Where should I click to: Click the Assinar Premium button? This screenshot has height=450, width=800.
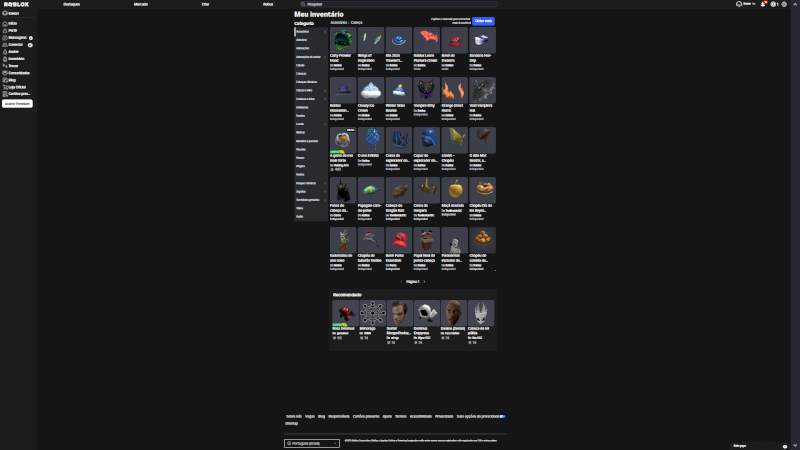[17, 104]
